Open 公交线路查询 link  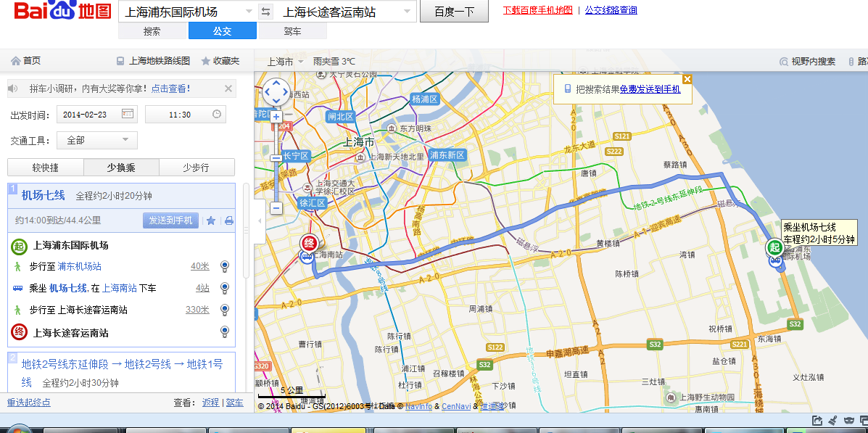pos(611,10)
